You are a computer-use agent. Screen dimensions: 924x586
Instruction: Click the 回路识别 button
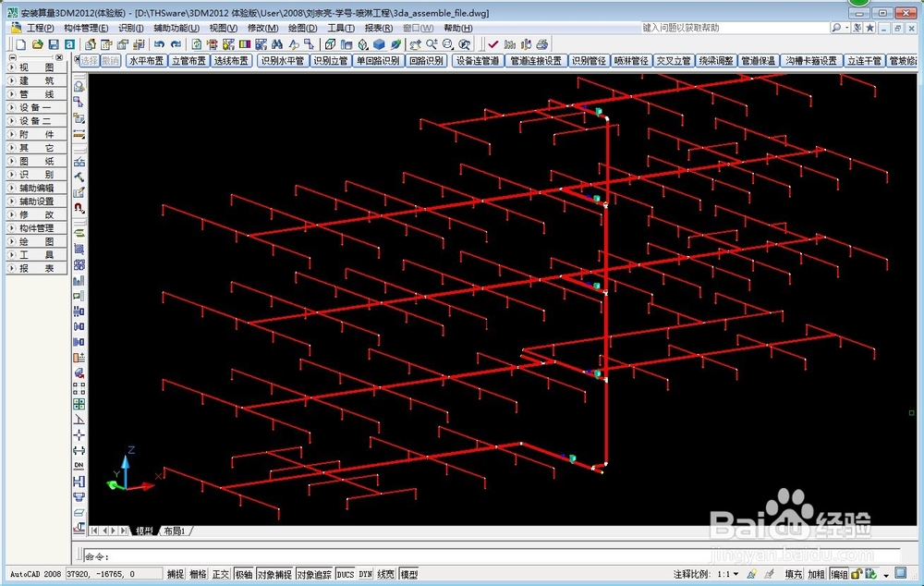click(427, 61)
